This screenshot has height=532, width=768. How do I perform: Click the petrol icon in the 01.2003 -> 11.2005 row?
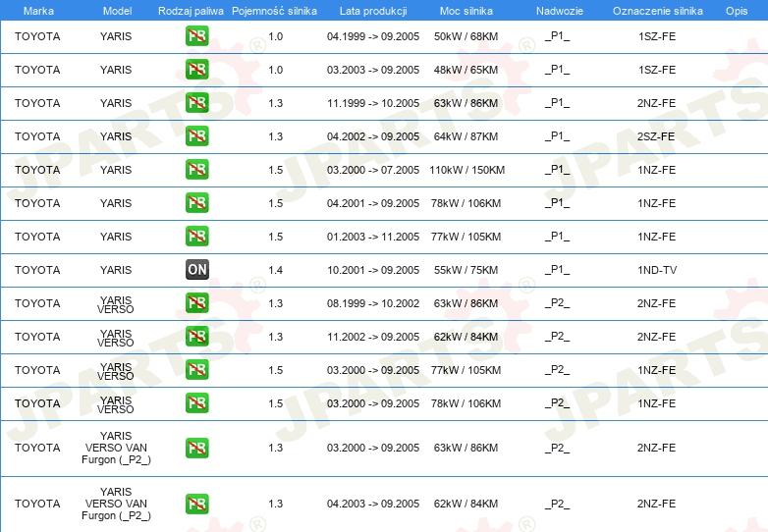click(x=196, y=236)
